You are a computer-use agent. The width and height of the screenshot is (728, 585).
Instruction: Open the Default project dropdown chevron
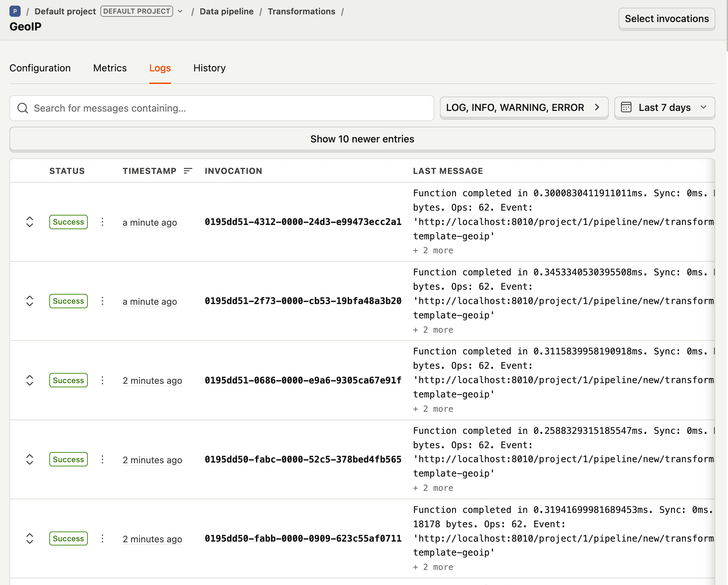180,11
